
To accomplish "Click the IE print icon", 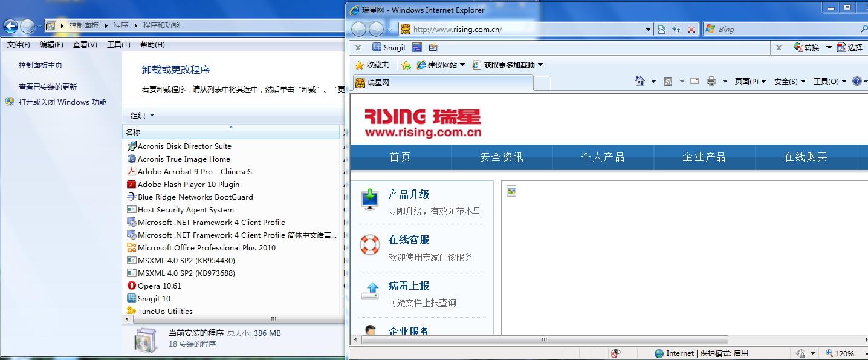I will [x=711, y=81].
